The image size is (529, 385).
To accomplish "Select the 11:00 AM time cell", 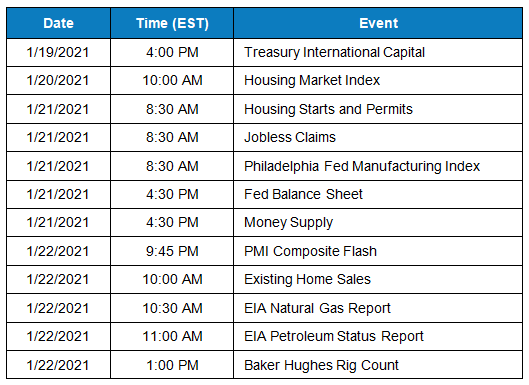I will (172, 337).
